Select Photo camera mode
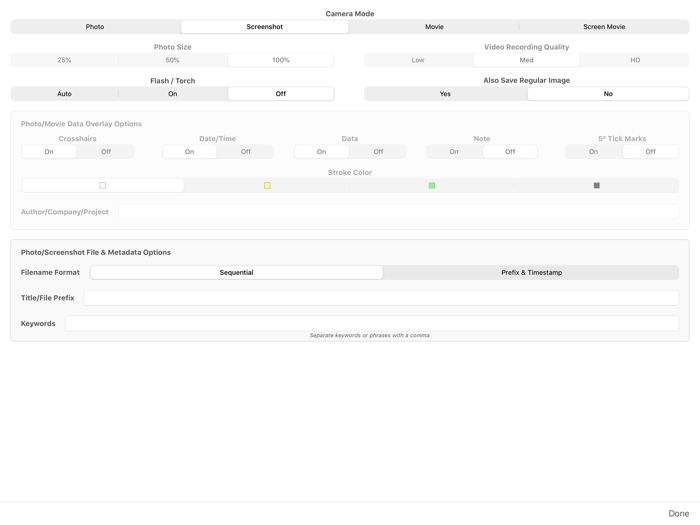This screenshot has width=700, height=525. point(95,27)
